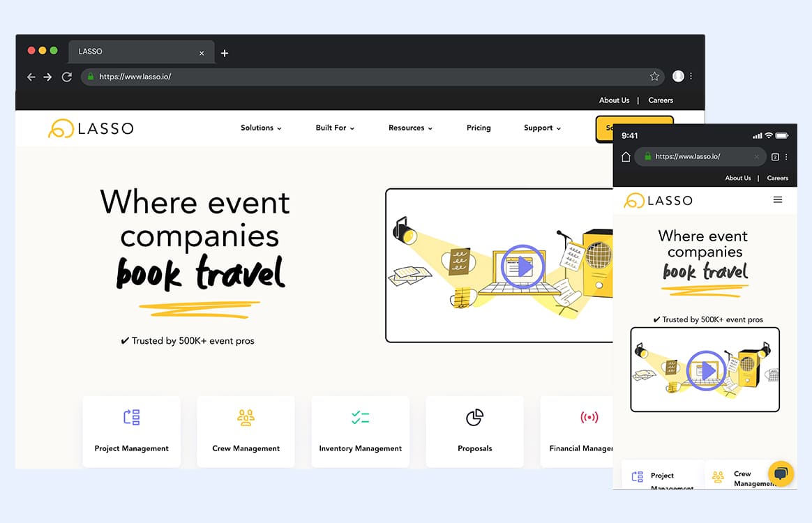This screenshot has height=523, width=812.
Task: Go back in desktop browser
Action: pos(31,77)
